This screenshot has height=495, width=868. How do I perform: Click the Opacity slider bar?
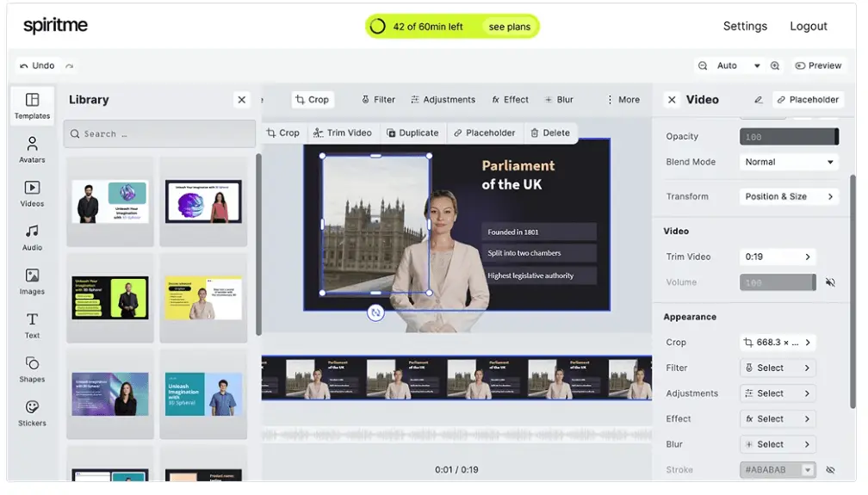(789, 137)
